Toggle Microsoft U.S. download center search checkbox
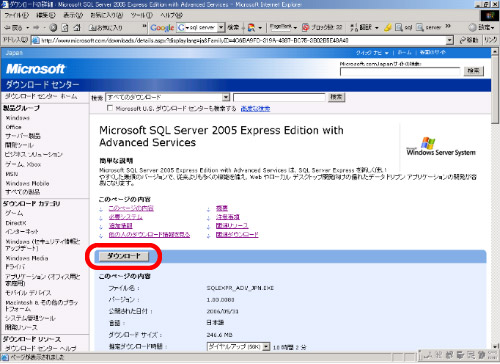Viewport: 500px width, 364px height. [110, 108]
